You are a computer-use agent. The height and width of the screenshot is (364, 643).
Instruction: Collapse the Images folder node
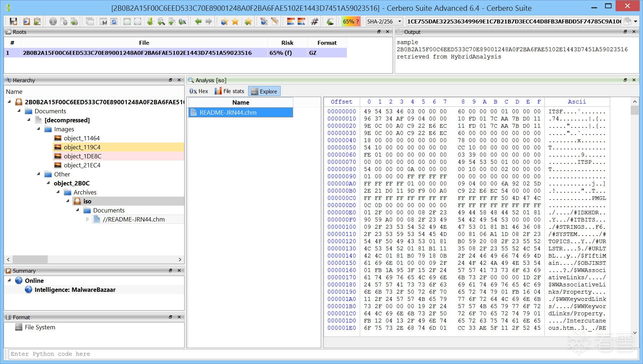[x=39, y=129]
